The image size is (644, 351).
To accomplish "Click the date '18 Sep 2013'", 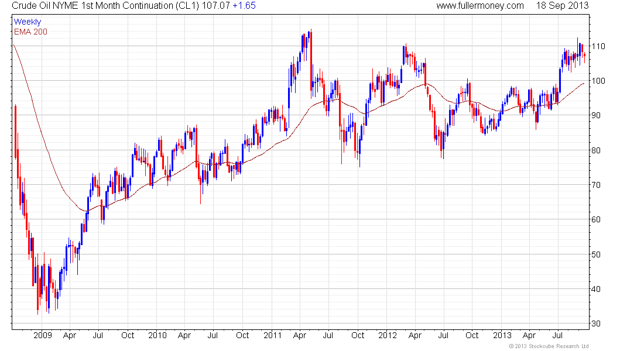I will coord(562,6).
